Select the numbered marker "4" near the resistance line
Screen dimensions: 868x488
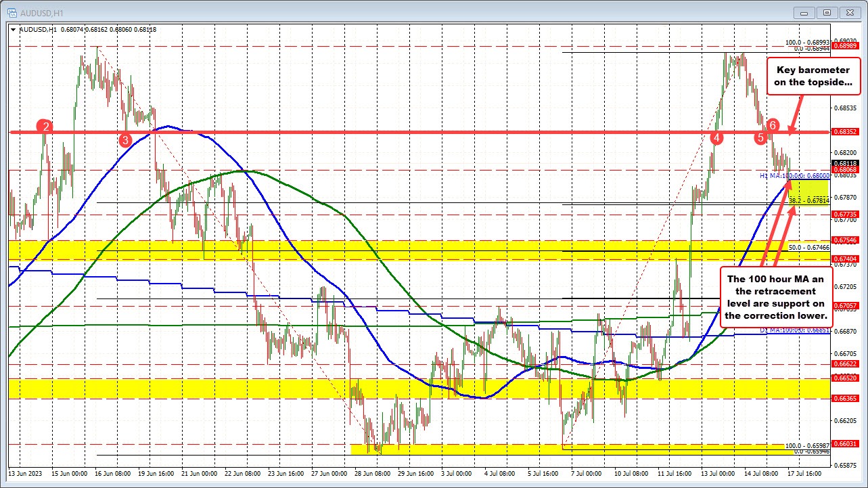click(x=716, y=138)
